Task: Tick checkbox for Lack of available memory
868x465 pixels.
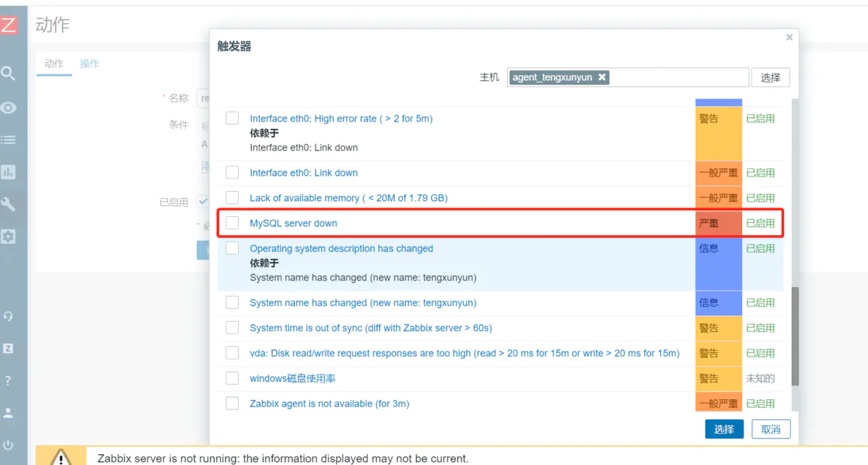Action: 232,197
